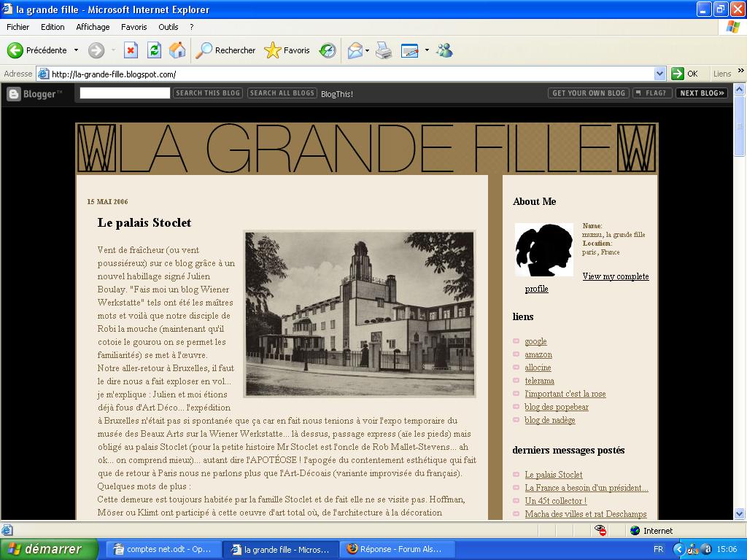747x560 pixels.
Task: Click the green OK go arrow
Action: click(x=678, y=74)
